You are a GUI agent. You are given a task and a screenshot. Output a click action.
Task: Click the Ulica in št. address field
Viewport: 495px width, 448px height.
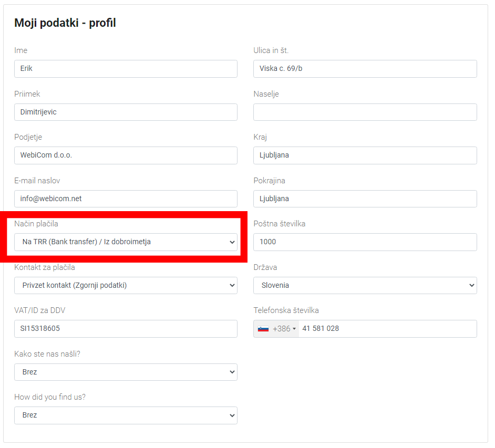tap(365, 69)
